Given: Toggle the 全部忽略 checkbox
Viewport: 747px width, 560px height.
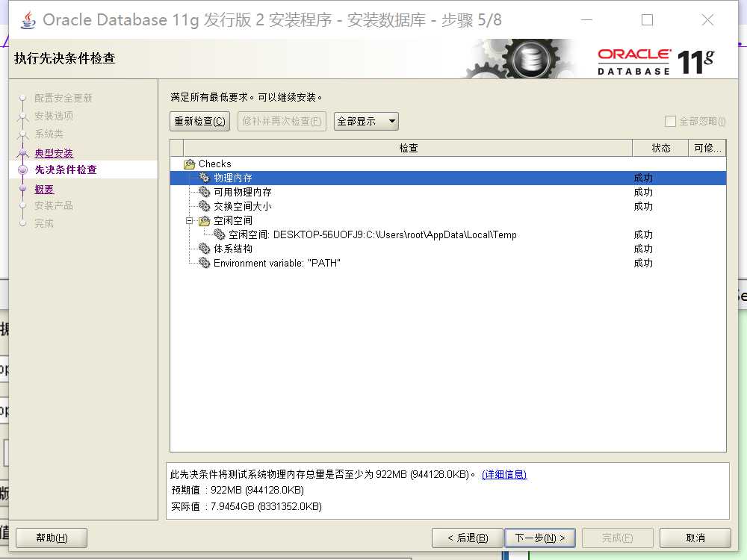Looking at the screenshot, I should tap(670, 122).
